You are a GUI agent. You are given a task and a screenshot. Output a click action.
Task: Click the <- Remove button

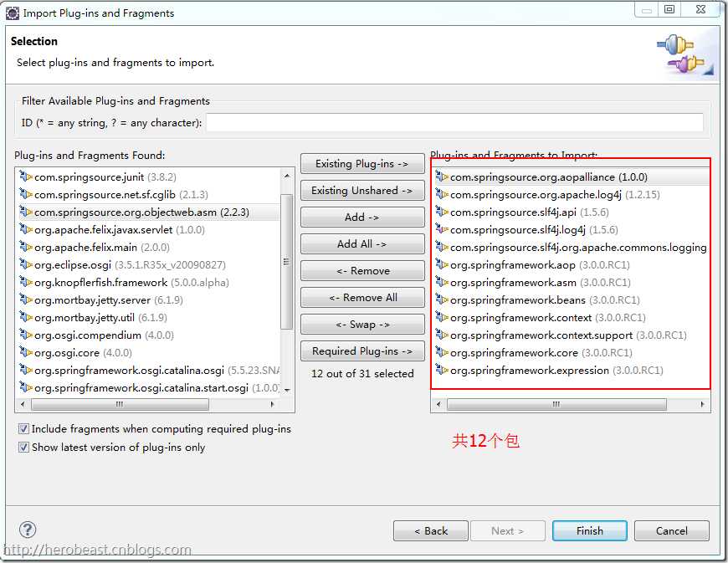pos(362,271)
